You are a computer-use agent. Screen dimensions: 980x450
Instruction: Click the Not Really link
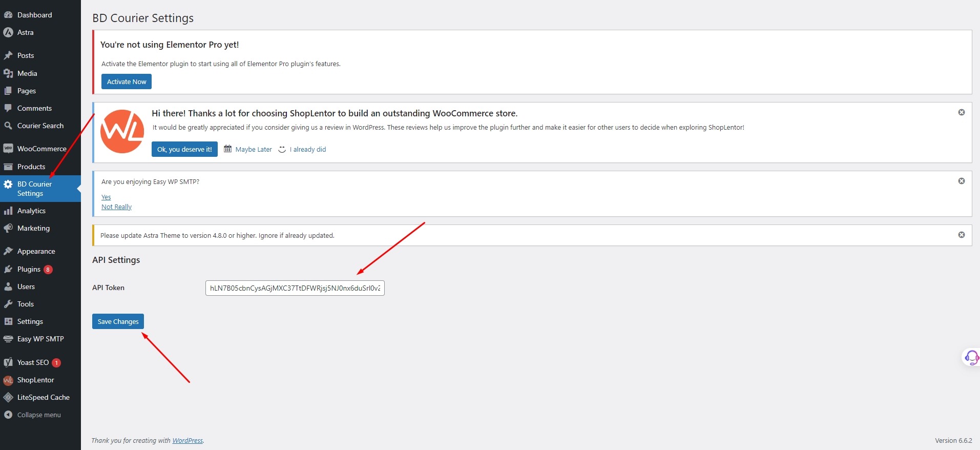[116, 207]
